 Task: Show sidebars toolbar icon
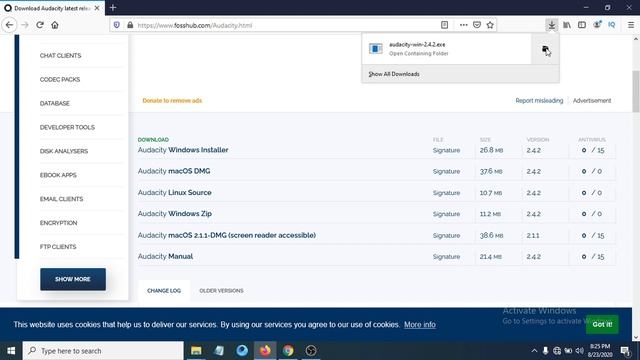(x=582, y=25)
